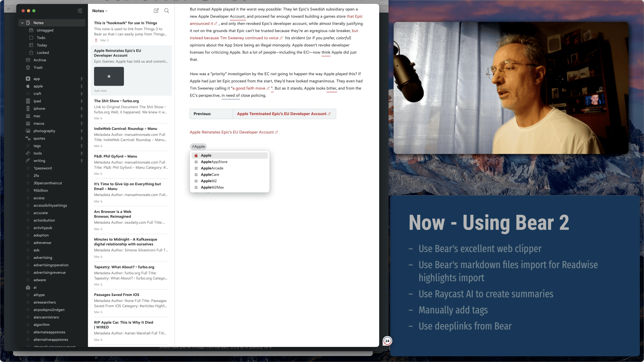Click the #Apple tag in editor

(x=198, y=147)
